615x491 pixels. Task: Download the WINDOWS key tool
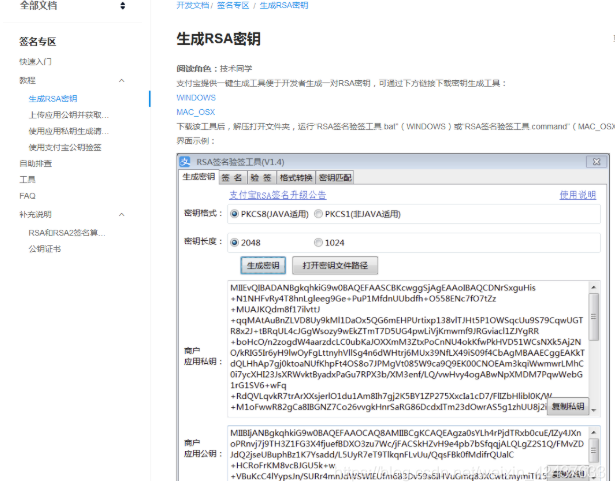point(196,98)
